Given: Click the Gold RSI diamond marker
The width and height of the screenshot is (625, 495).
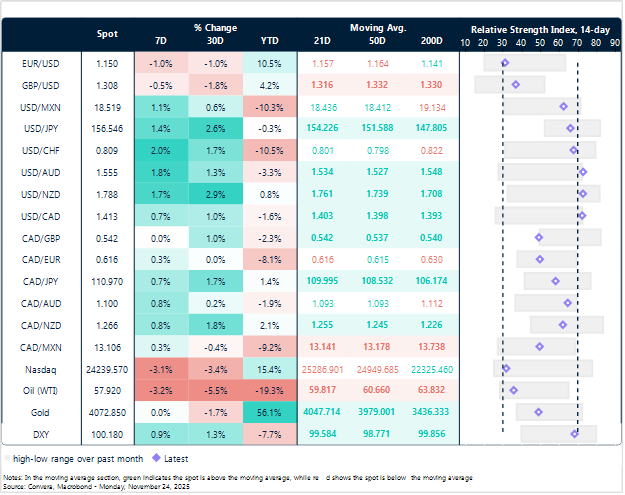Looking at the screenshot, I should pos(538,411).
